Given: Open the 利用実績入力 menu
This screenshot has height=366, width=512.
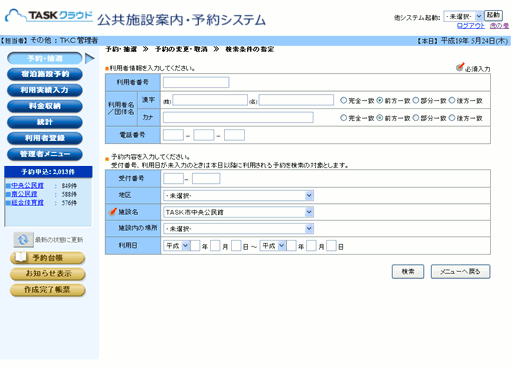Looking at the screenshot, I should pos(45,90).
